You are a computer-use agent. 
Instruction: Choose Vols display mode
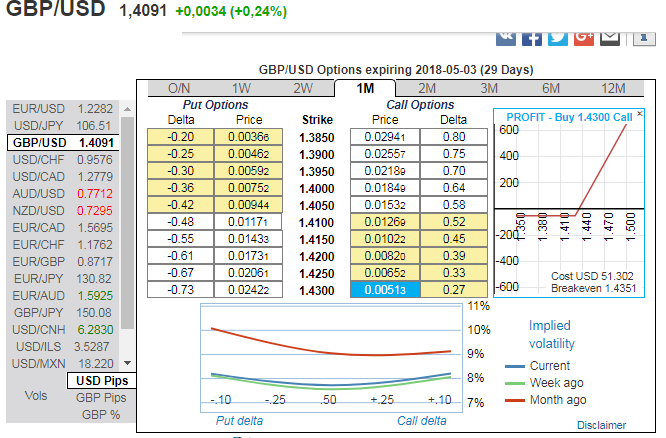click(36, 396)
